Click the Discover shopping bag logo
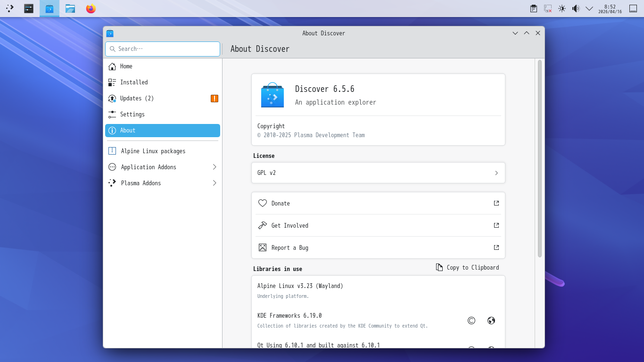Viewport: 644px width, 362px height. tap(272, 95)
